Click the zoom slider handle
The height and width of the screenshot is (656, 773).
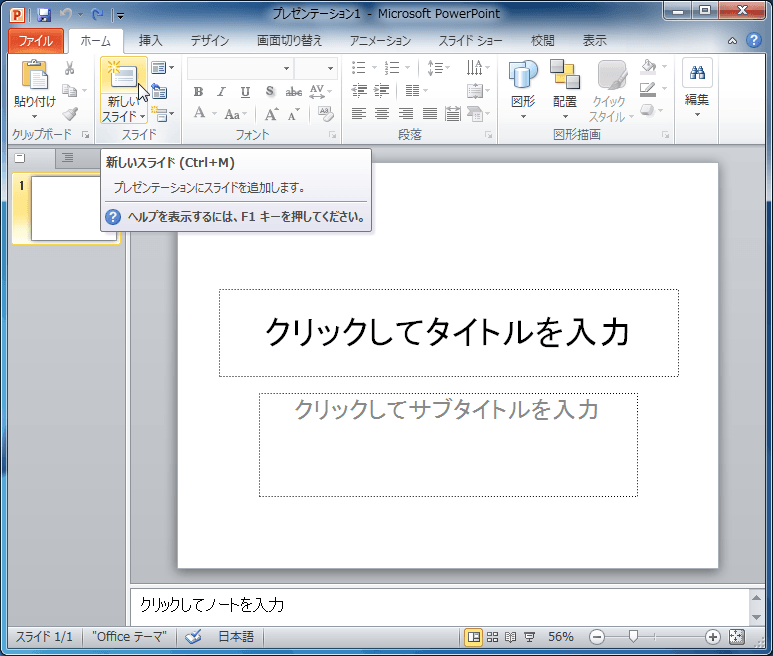tap(633, 637)
